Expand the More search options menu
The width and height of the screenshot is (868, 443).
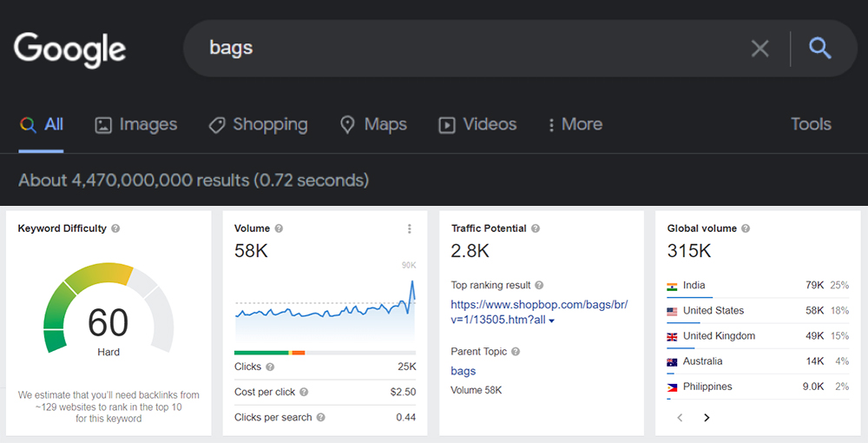click(x=575, y=124)
